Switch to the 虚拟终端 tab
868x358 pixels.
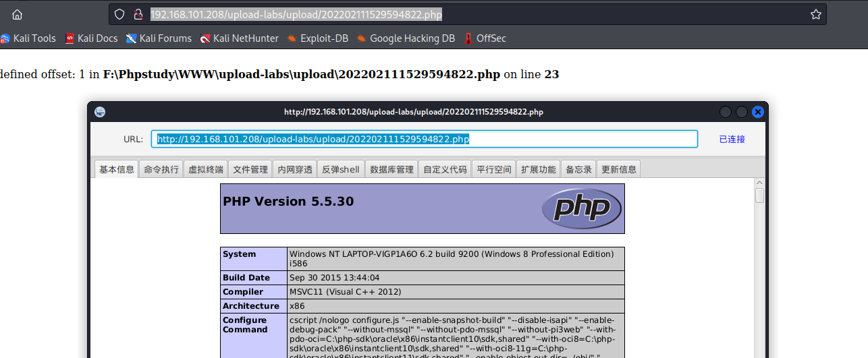(x=206, y=169)
